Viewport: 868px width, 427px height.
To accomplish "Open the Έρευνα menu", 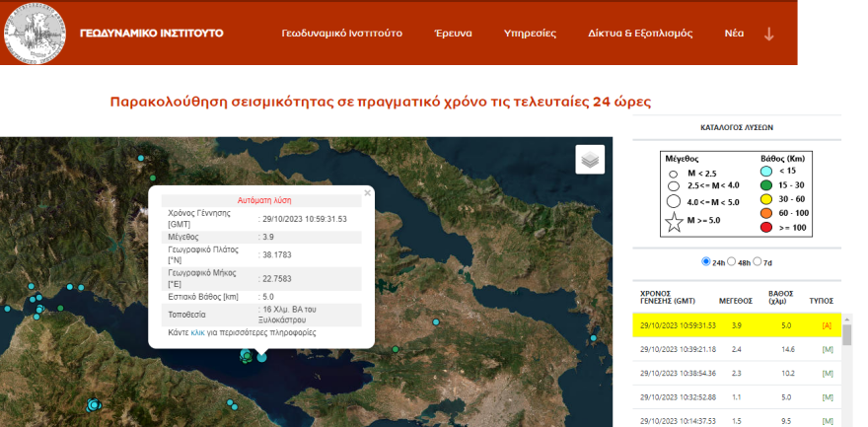I will (x=453, y=34).
